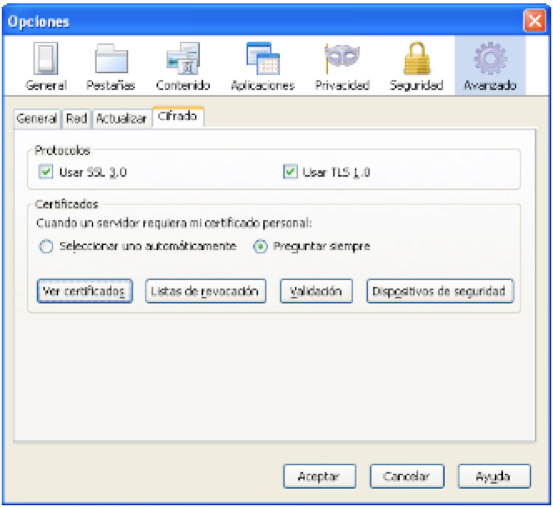Confirm with the Aceptar button
This screenshot has height=507, width=553.
click(320, 476)
